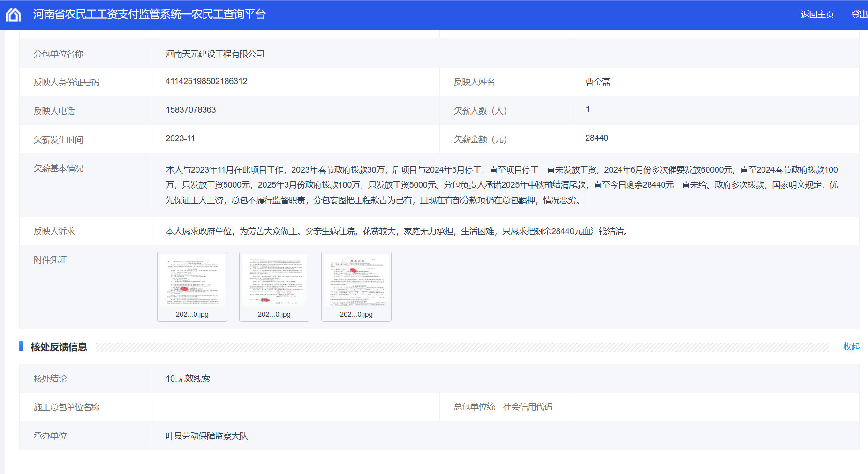This screenshot has height=474, width=868.
Task: Collapse the 核处反馈信息 section with 收起
Action: (851, 346)
